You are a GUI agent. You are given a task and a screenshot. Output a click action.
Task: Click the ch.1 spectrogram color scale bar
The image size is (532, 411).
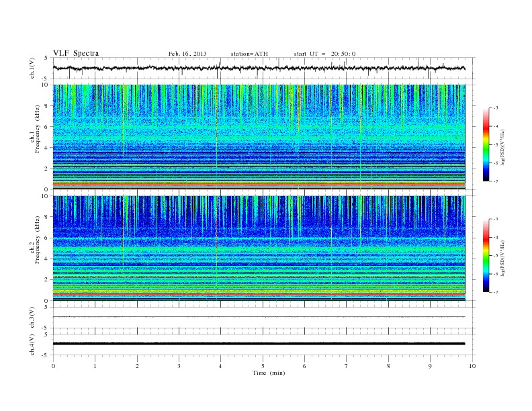(x=486, y=144)
